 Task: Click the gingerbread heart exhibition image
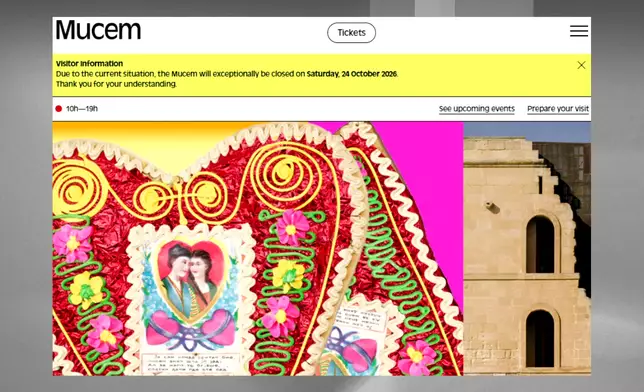(258, 249)
